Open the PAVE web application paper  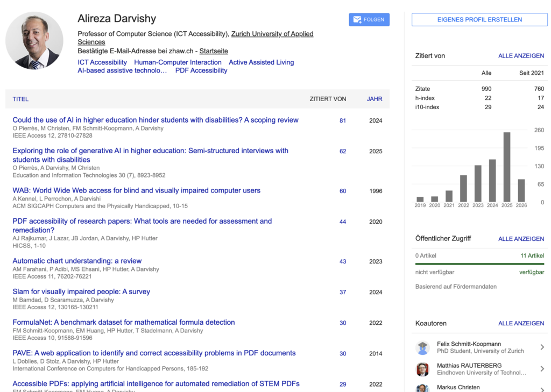[x=154, y=353]
